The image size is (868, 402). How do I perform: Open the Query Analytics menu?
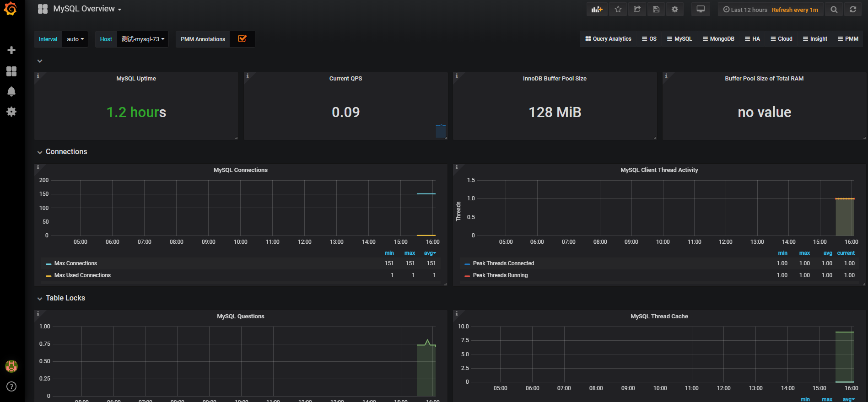click(608, 39)
